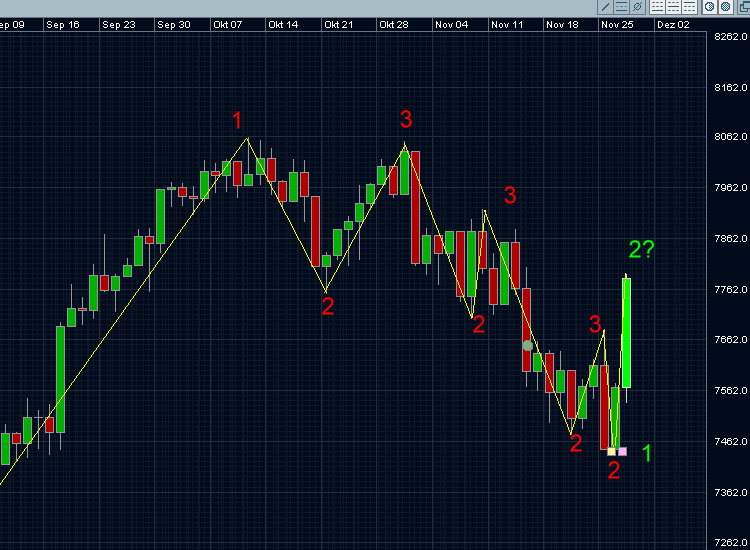
Task: Click the 7562.0 price axis label
Action: coord(730,391)
